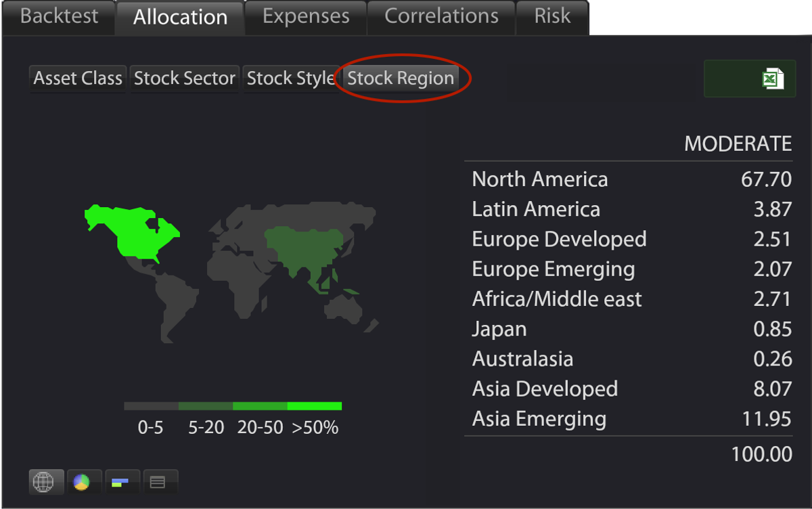The height and width of the screenshot is (509, 812).
Task: Click the 67.70 value for North America
Action: 766,179
